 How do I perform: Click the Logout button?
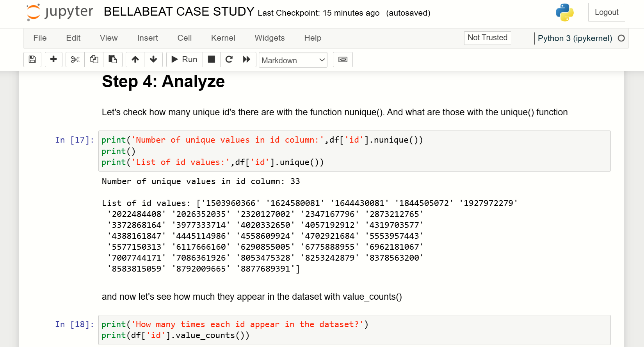tap(607, 12)
